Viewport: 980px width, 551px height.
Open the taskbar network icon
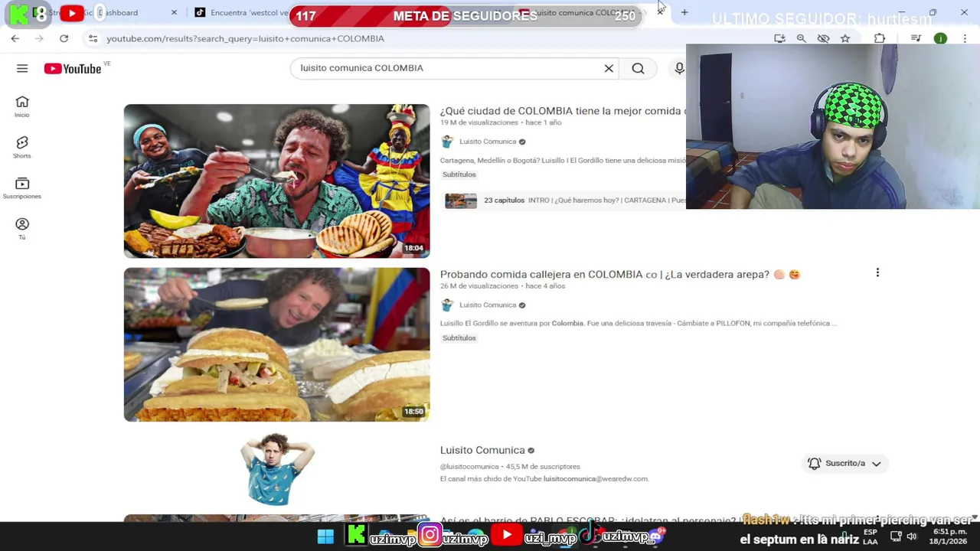tap(896, 536)
